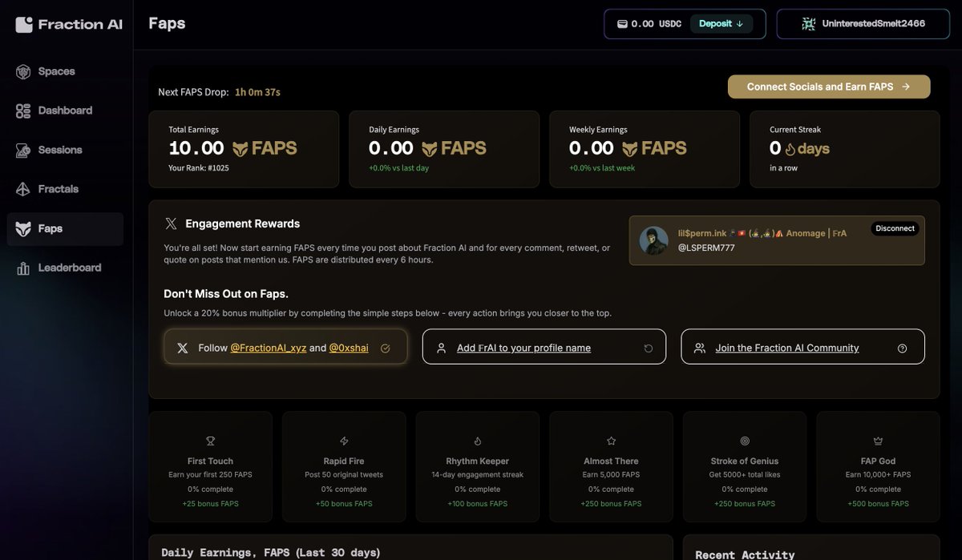962x560 pixels.
Task: Click the X logo beside Engagement Rewards
Action: coord(171,224)
